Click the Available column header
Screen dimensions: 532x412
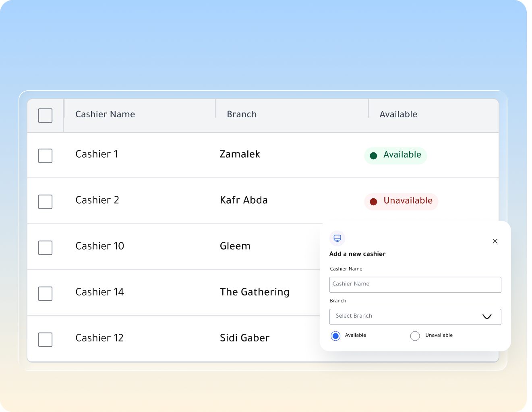[398, 114]
